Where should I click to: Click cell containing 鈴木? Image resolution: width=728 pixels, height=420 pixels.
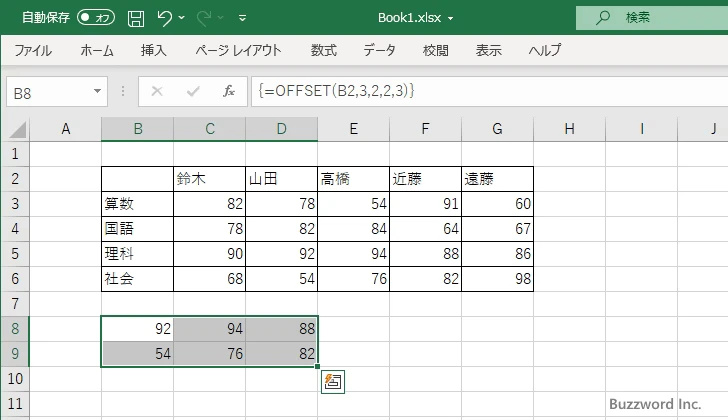209,179
